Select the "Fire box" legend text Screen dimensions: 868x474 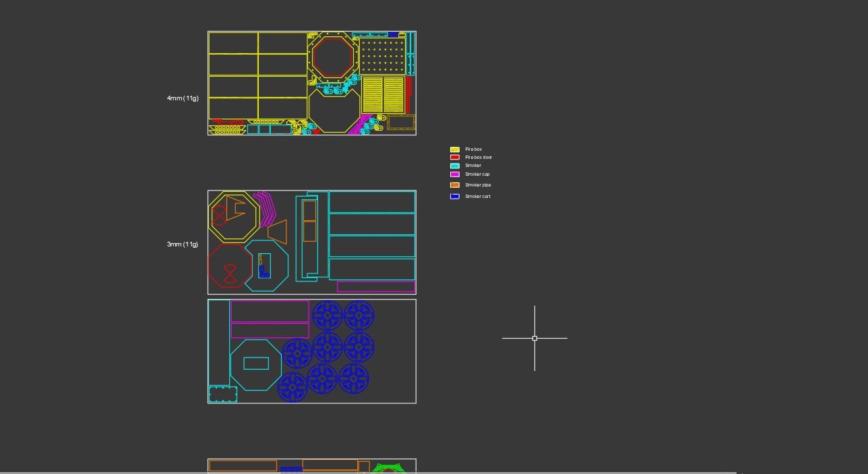[474, 149]
